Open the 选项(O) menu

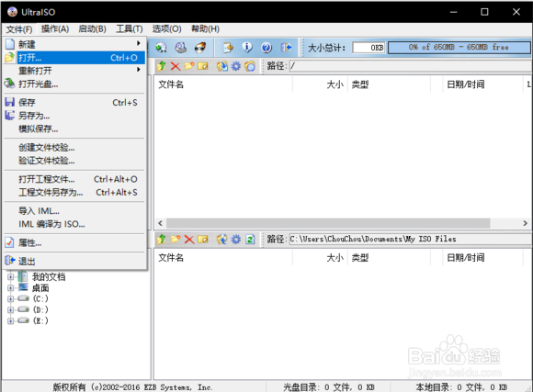pos(166,29)
